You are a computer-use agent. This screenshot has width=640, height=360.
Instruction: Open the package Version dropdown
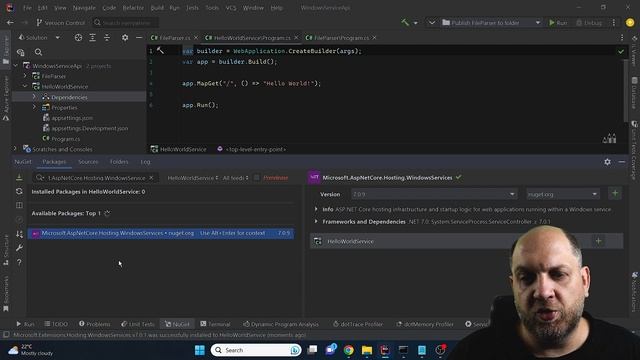pyautogui.click(x=434, y=194)
